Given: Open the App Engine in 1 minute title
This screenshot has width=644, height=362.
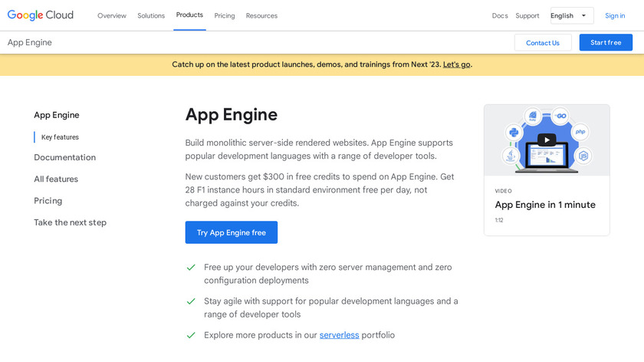Looking at the screenshot, I should [545, 205].
